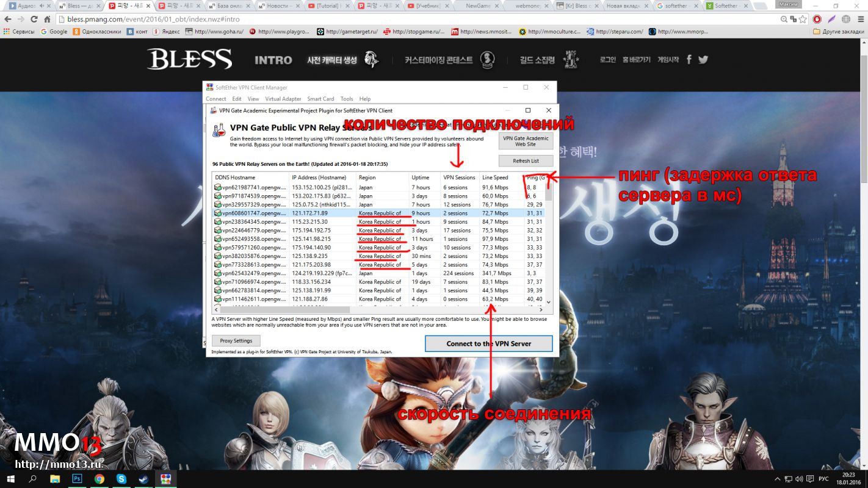The image size is (868, 488).
Task: Open Edit menu in SoftEther VPN Client
Action: [x=237, y=99]
